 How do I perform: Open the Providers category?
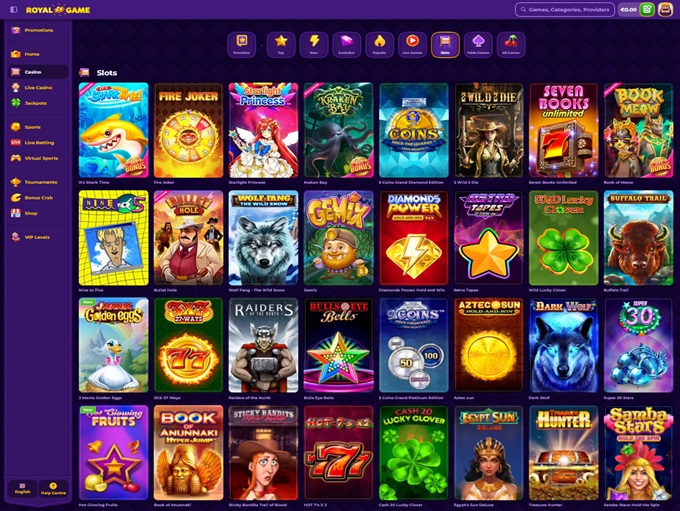click(242, 45)
